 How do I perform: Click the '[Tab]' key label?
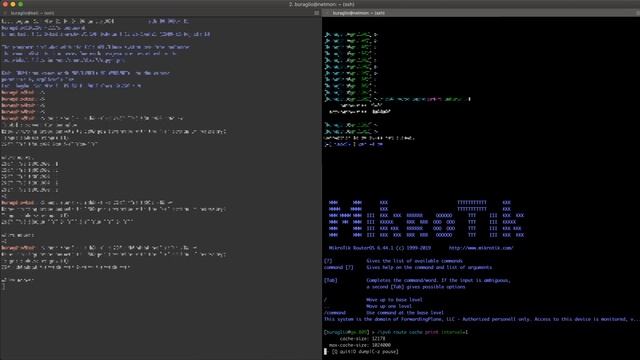pyautogui.click(x=331, y=280)
